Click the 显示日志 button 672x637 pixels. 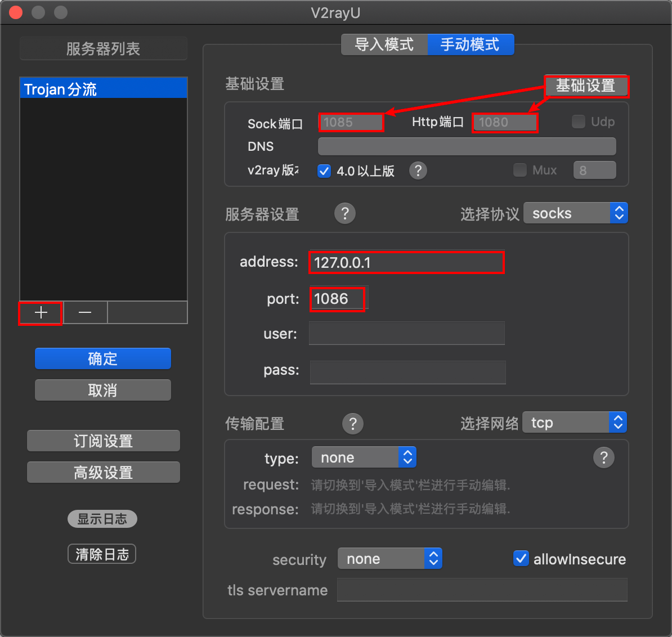coord(102,519)
